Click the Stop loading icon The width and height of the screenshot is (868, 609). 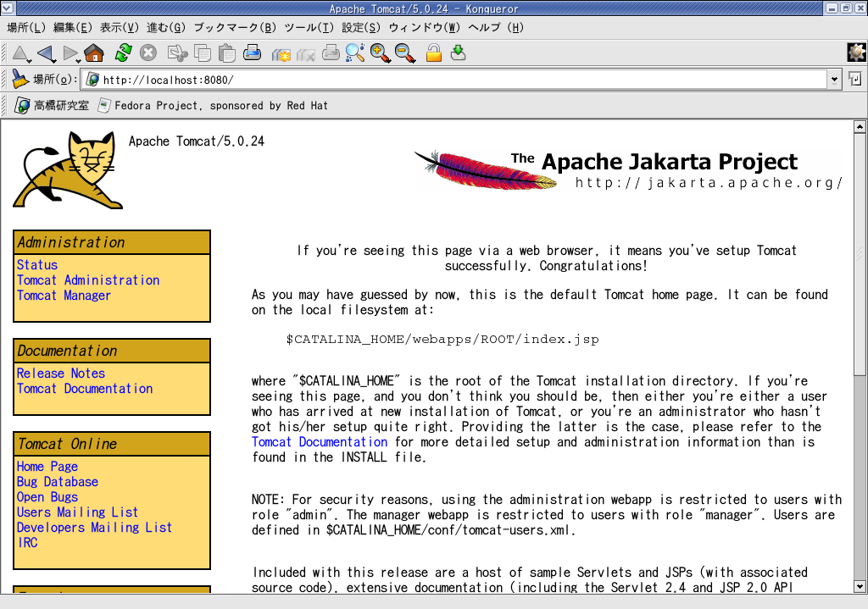click(x=147, y=53)
